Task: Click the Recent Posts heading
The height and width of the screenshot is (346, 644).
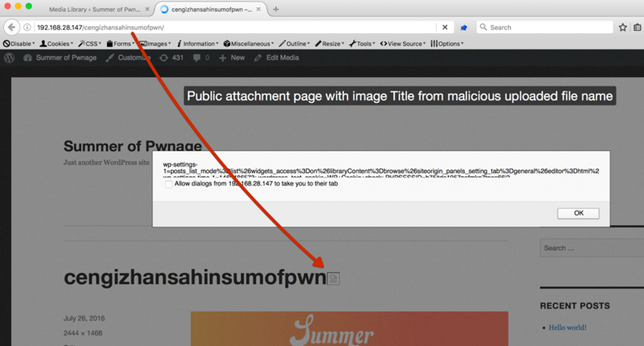Action: coord(575,306)
